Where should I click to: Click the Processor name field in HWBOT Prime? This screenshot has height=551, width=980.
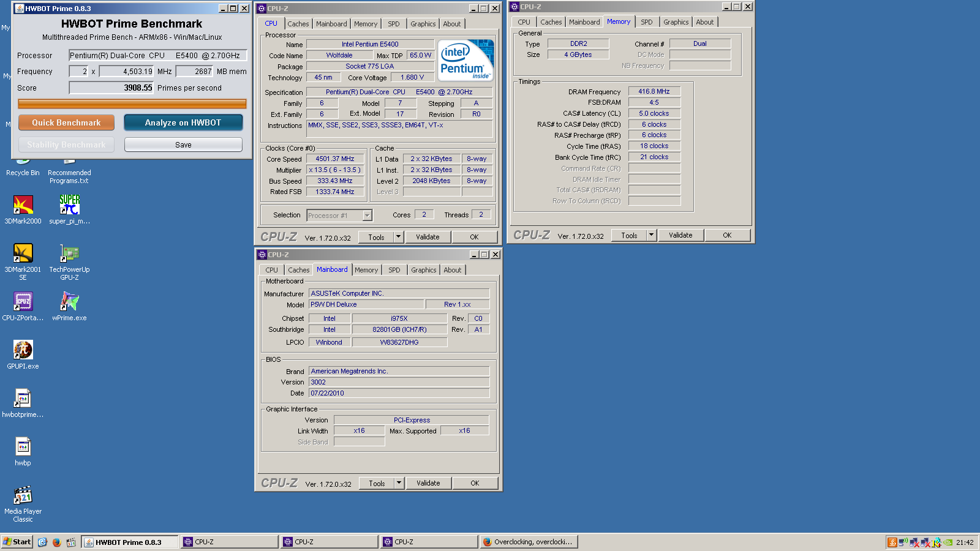pos(158,55)
